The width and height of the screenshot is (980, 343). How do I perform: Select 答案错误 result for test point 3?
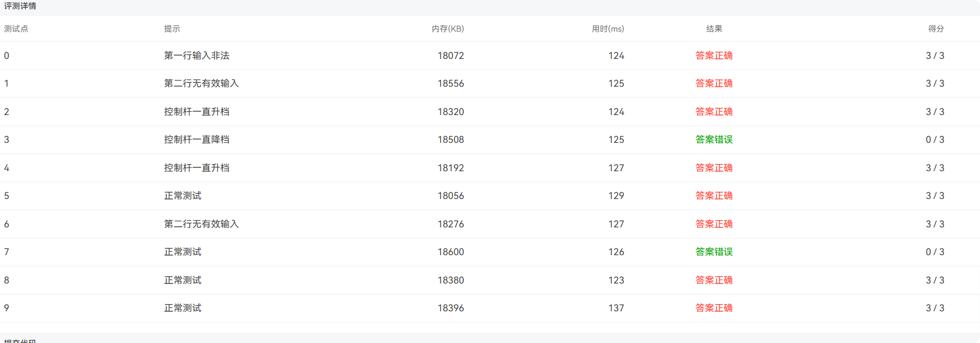point(714,140)
